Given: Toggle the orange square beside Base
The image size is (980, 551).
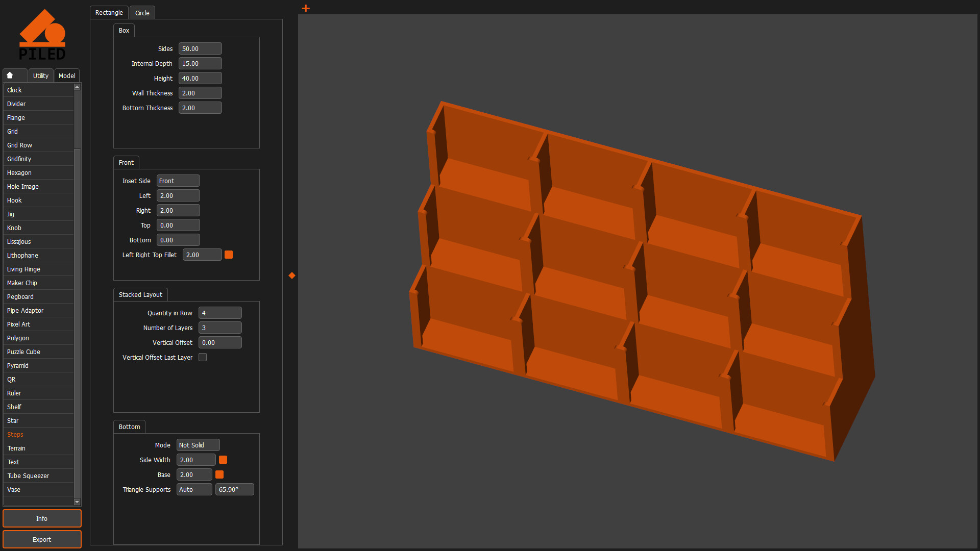Looking at the screenshot, I should point(219,474).
